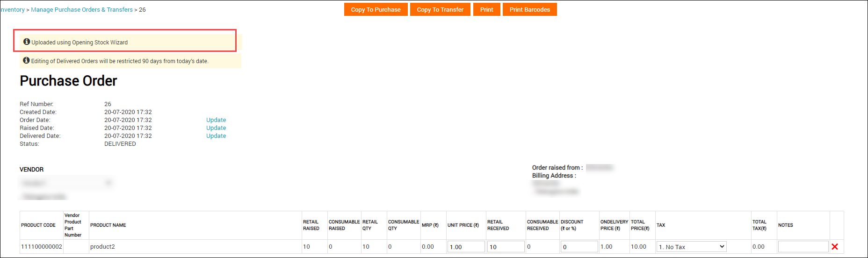Click Copy To Purchase button
This screenshot has width=868, height=258.
click(x=376, y=9)
